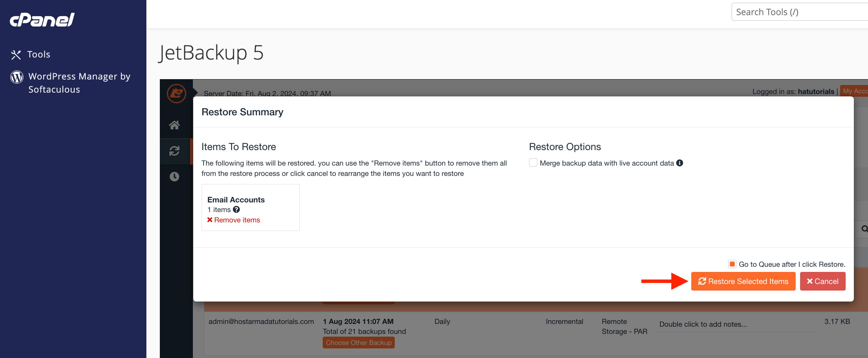
Task: Click the 3.17 KB size value
Action: [x=837, y=322]
